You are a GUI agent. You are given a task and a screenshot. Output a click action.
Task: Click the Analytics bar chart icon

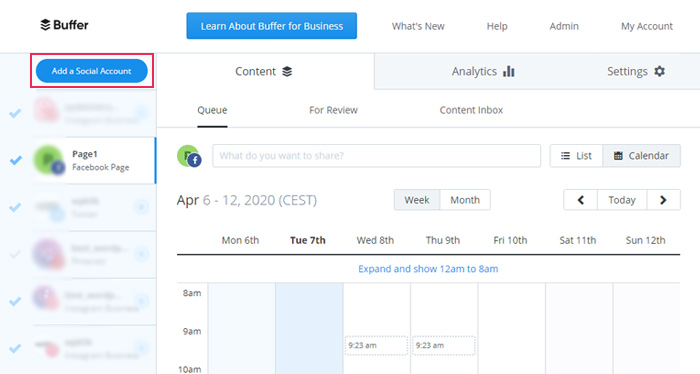coord(508,71)
